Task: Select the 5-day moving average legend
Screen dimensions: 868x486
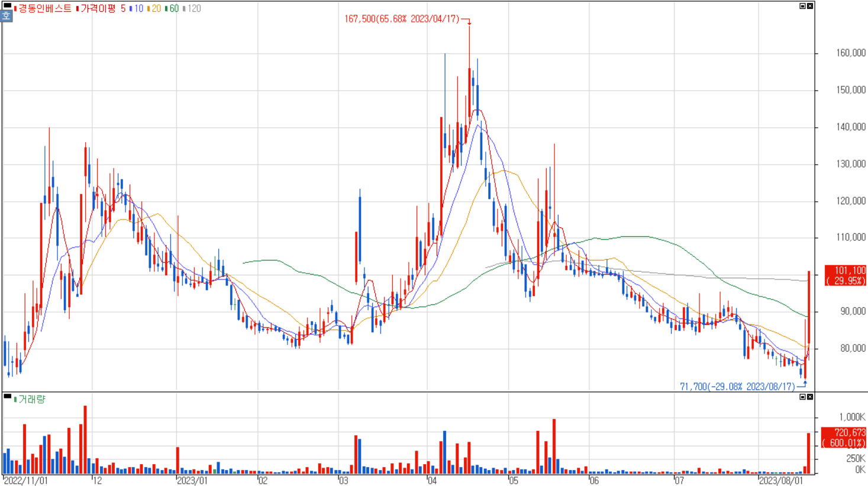Action: (x=123, y=9)
